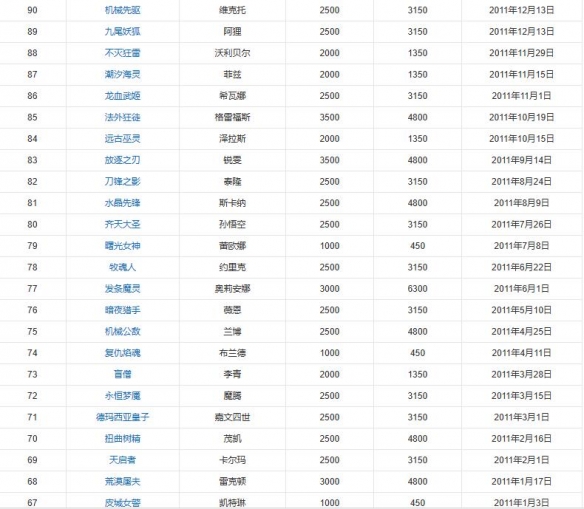The image size is (584, 509).
Task: Select the name 泰隆
Action: [x=232, y=181]
